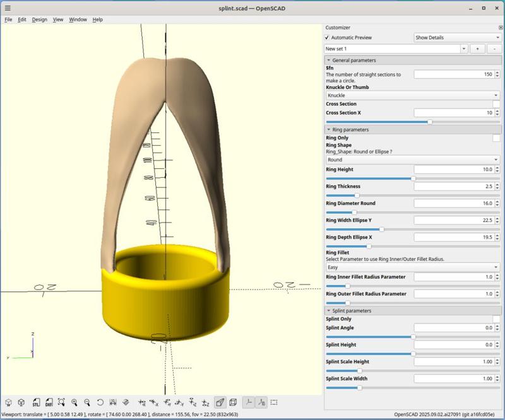Toggle the Cross Section checkbox

pos(496,104)
